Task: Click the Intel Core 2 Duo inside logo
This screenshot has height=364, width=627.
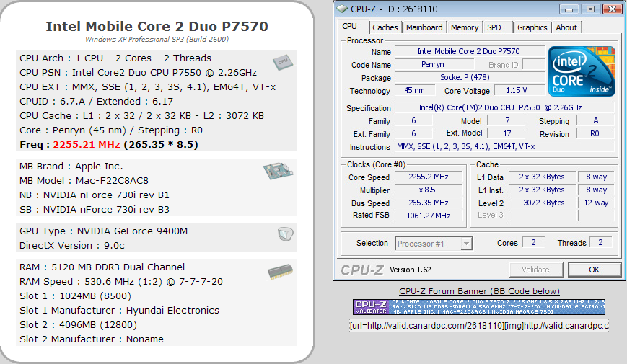Action: 582,71
